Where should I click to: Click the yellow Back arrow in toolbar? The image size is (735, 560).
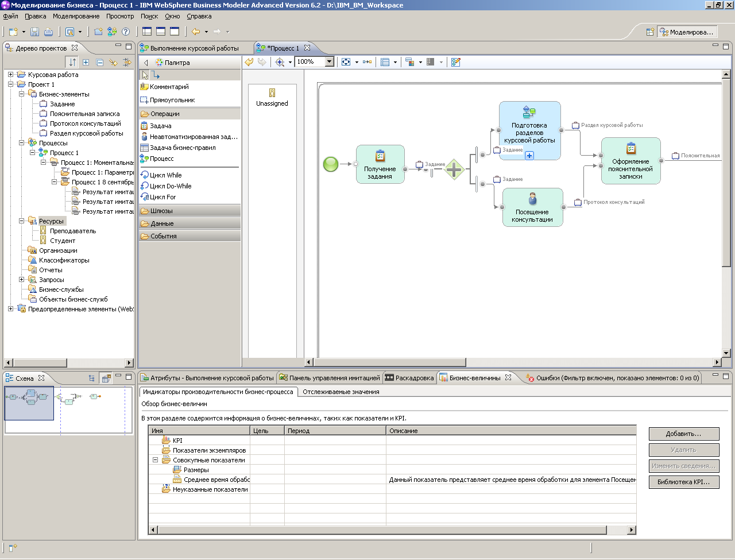(x=196, y=32)
